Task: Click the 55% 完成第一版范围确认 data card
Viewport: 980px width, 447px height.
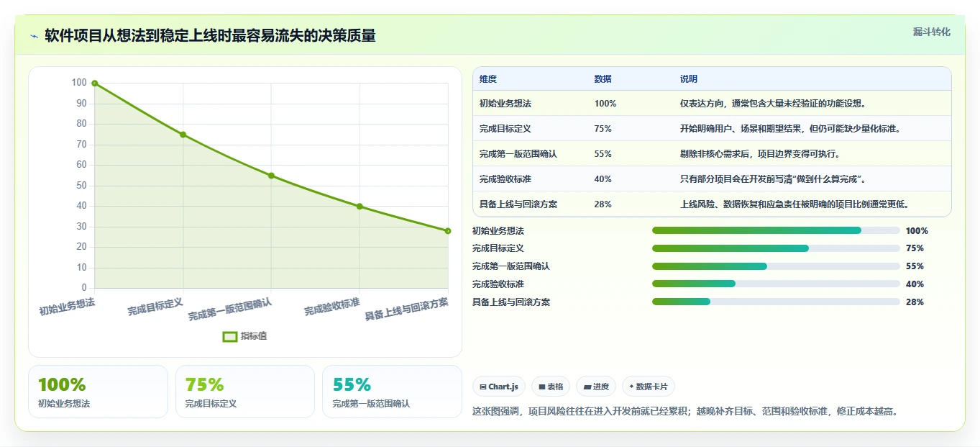Action: [392, 392]
